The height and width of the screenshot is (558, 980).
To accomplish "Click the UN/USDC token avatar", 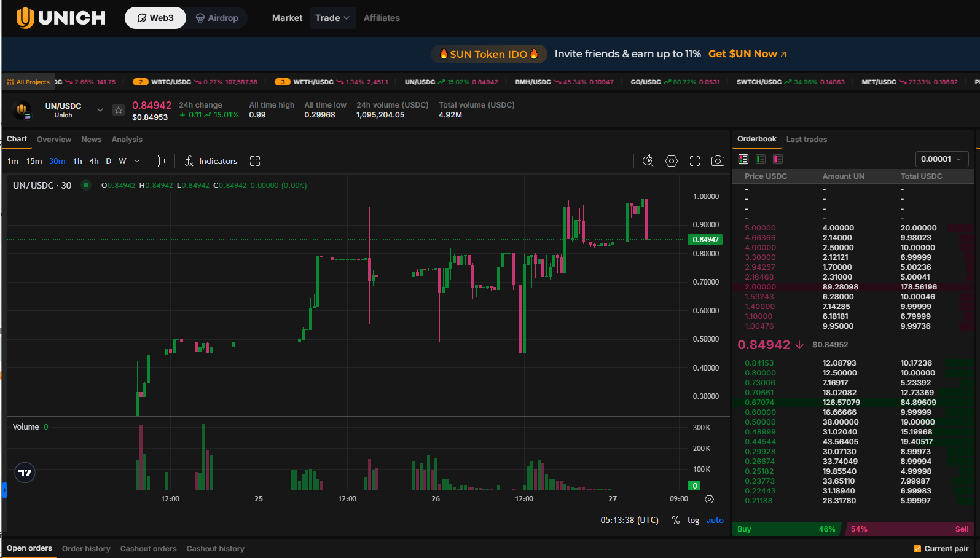I will coord(22,110).
